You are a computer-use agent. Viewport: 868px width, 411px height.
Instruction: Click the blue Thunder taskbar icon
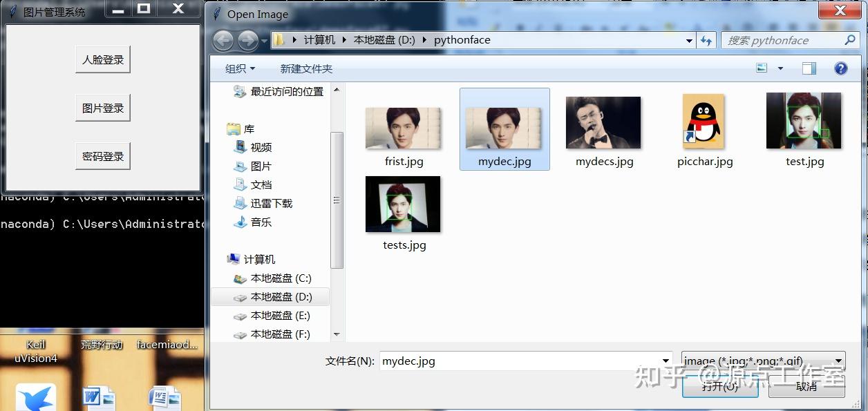(35, 395)
